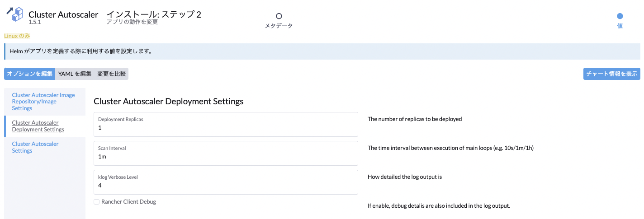Select the 変更を比較 tab
644x219 pixels.
[111, 74]
